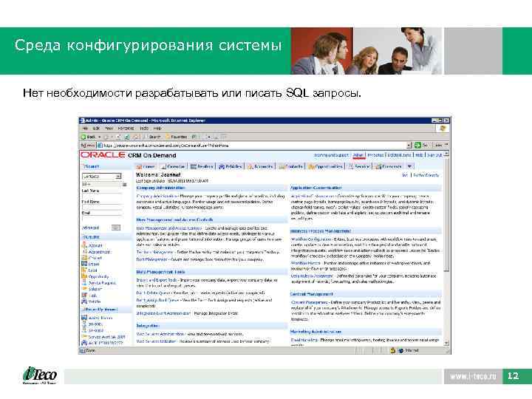Click the Lead icon under Create

pyautogui.click(x=84, y=270)
